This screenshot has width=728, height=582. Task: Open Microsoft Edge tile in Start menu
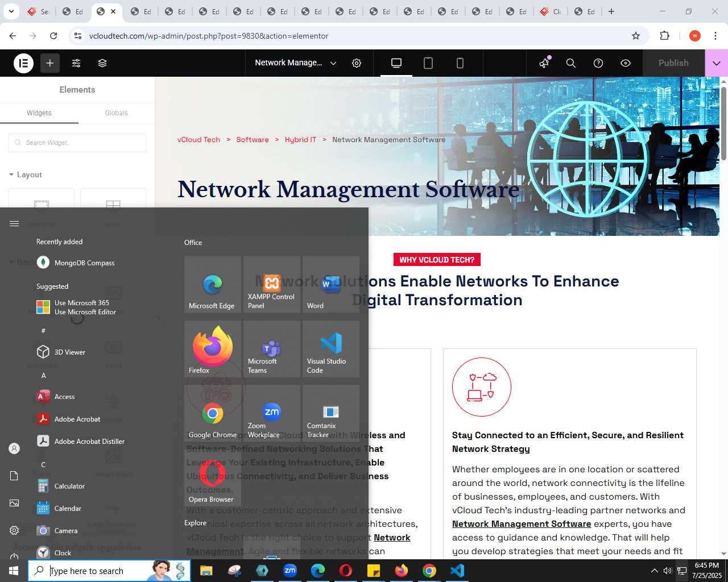[x=213, y=284]
